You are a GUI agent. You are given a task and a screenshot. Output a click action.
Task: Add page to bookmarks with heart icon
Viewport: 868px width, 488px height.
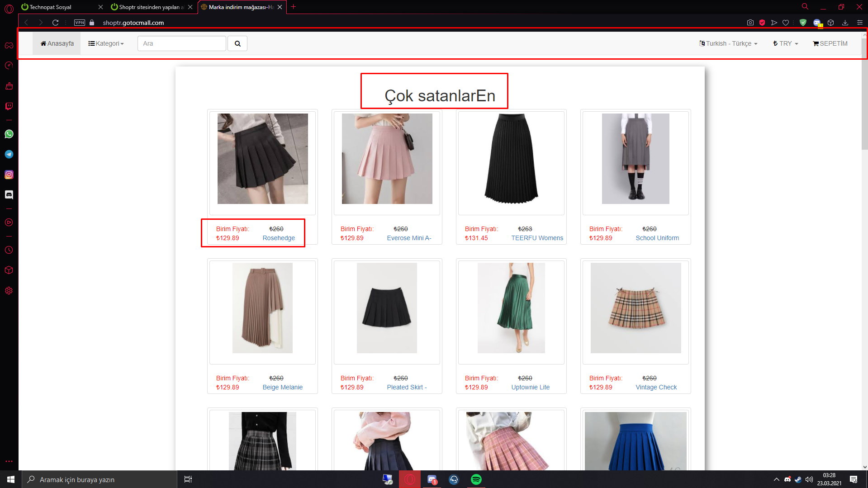[786, 23]
